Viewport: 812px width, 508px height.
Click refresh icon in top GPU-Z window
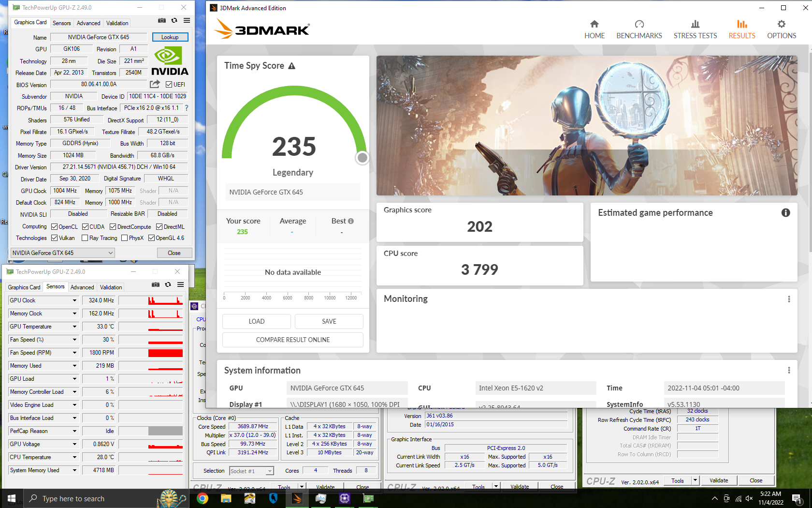(174, 20)
